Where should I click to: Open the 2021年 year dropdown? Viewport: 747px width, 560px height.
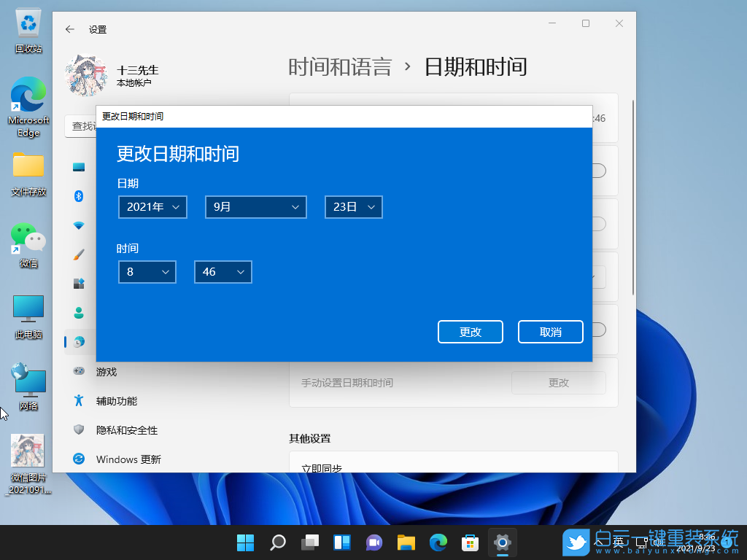(x=152, y=207)
